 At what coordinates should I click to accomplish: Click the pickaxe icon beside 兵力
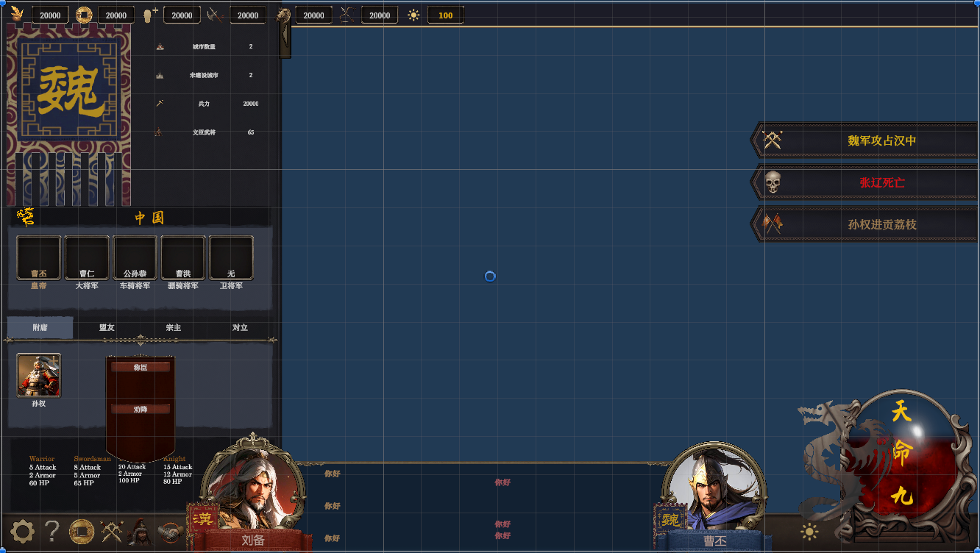(160, 104)
